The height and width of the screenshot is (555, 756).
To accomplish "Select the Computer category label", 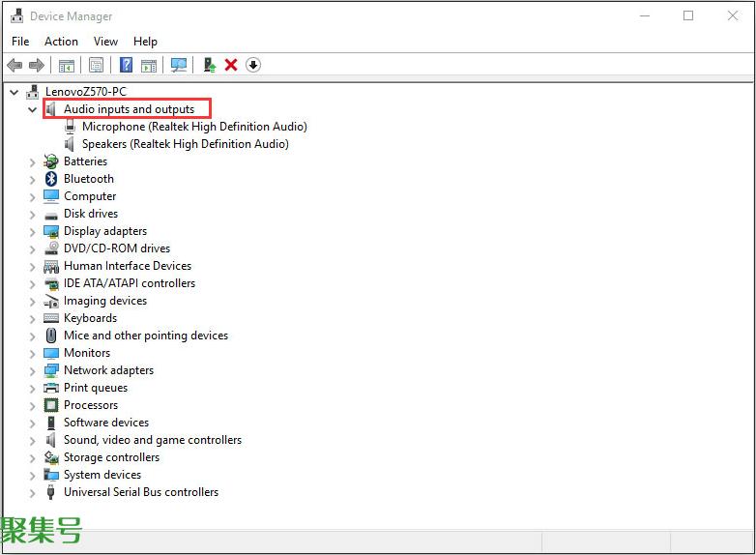I will point(90,196).
